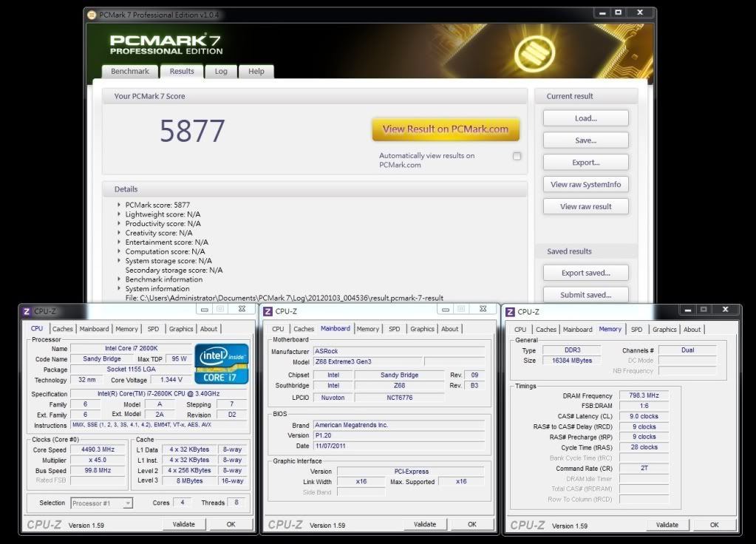
Task: Click OK in the CPU-Z CPU window
Action: coord(231,524)
